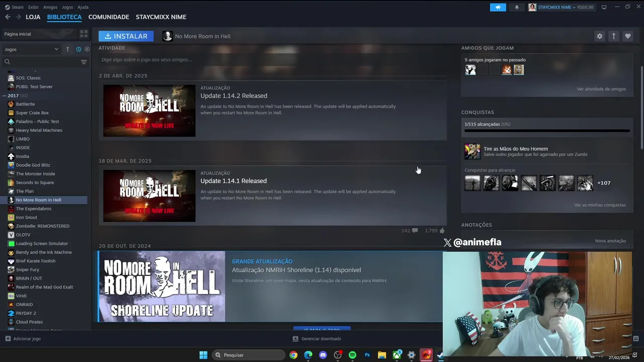The image size is (644, 362).
Task: Click the Insidia game icon
Action: pos(11,156)
